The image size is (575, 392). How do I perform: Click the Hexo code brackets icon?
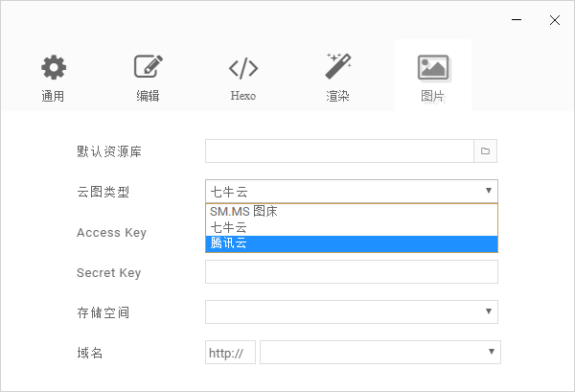coord(242,68)
